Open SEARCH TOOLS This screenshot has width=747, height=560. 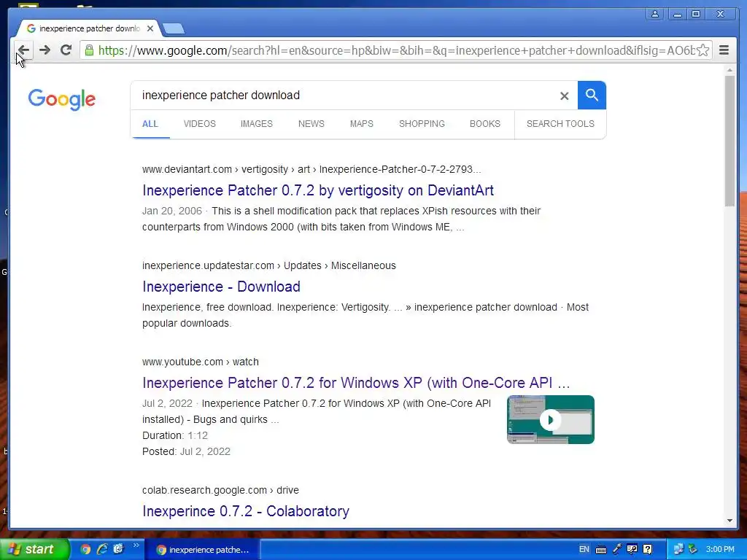click(x=560, y=124)
